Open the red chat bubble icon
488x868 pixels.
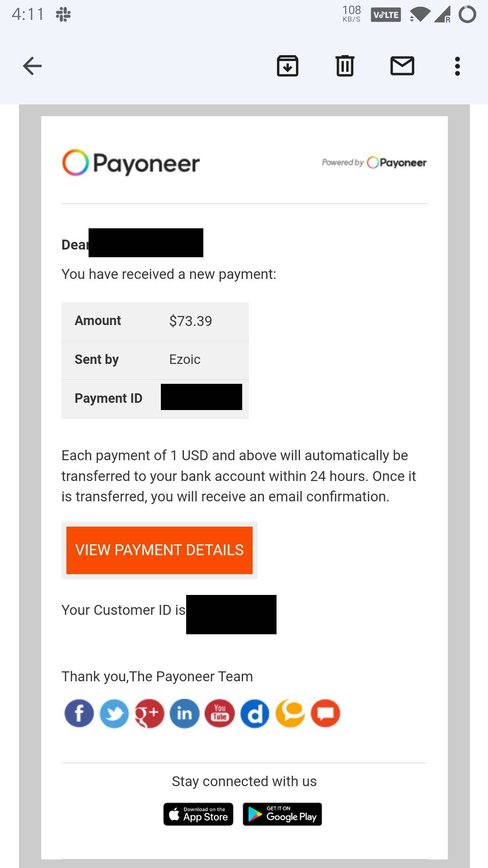tap(325, 713)
